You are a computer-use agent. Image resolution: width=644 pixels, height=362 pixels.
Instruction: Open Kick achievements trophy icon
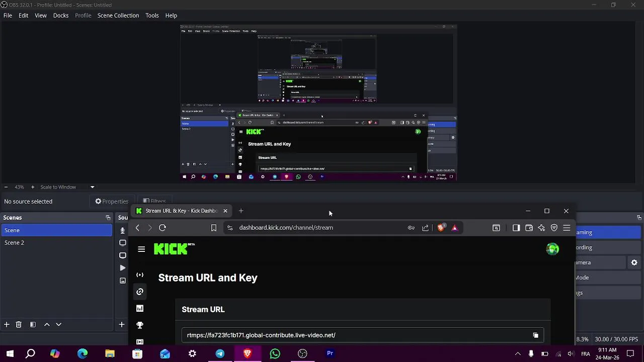140,325
